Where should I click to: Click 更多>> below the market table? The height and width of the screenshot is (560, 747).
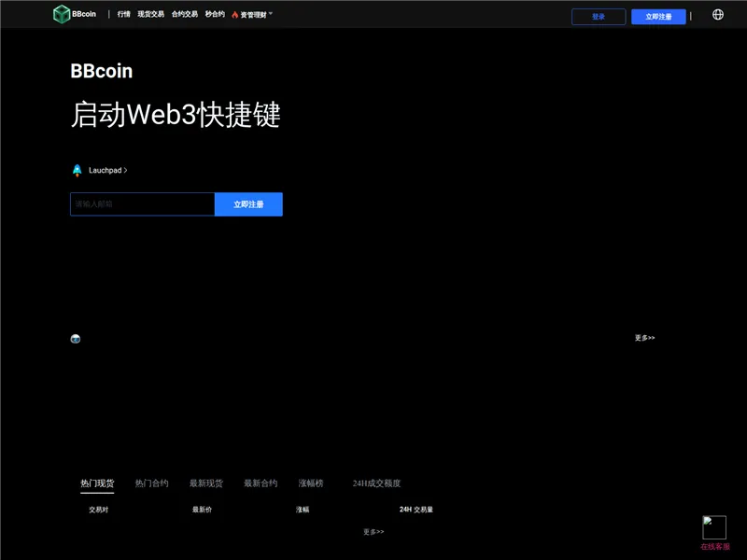(373, 532)
